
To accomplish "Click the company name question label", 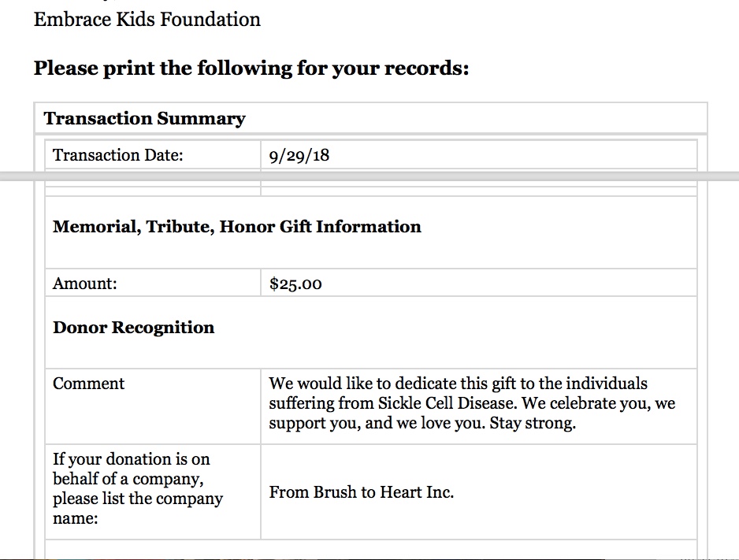I will click(137, 488).
